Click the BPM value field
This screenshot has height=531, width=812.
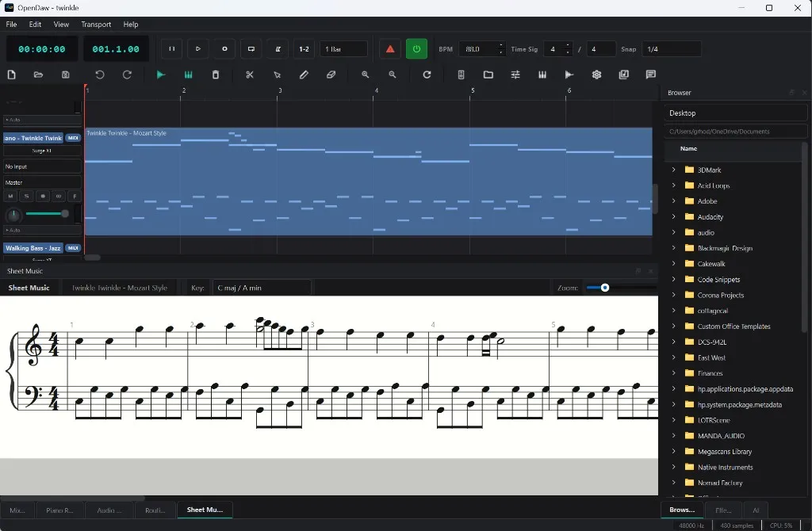pos(477,48)
